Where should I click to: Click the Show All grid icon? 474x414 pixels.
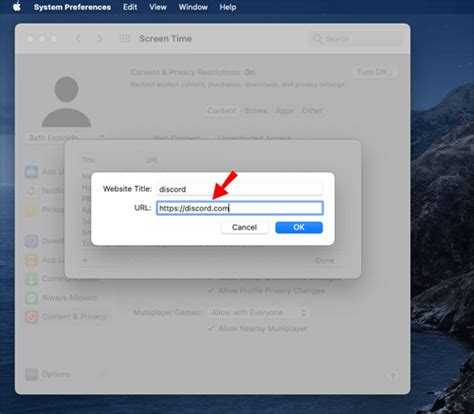click(x=125, y=38)
